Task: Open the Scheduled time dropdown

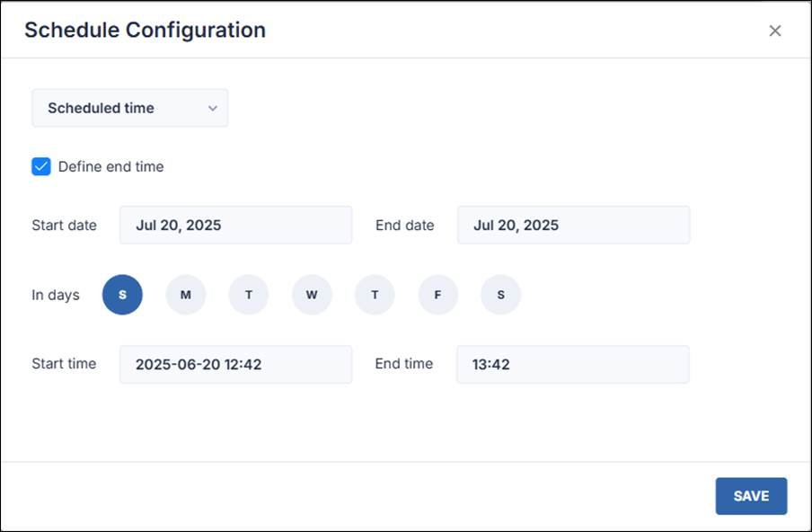Action: (x=129, y=108)
